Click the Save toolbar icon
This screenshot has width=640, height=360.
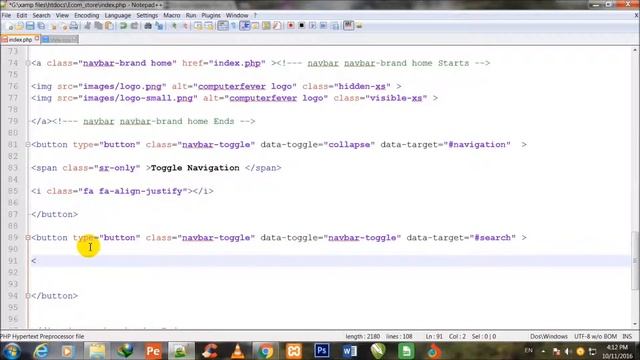(30, 26)
